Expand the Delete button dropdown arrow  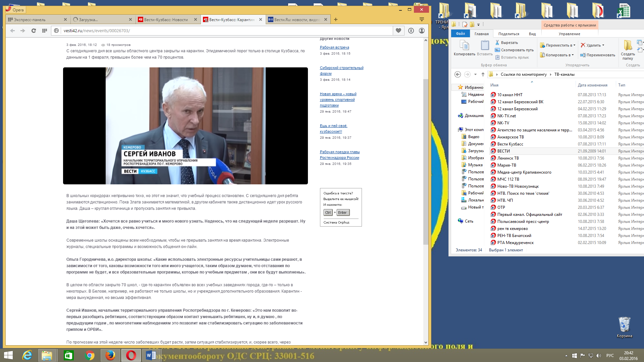(603, 45)
